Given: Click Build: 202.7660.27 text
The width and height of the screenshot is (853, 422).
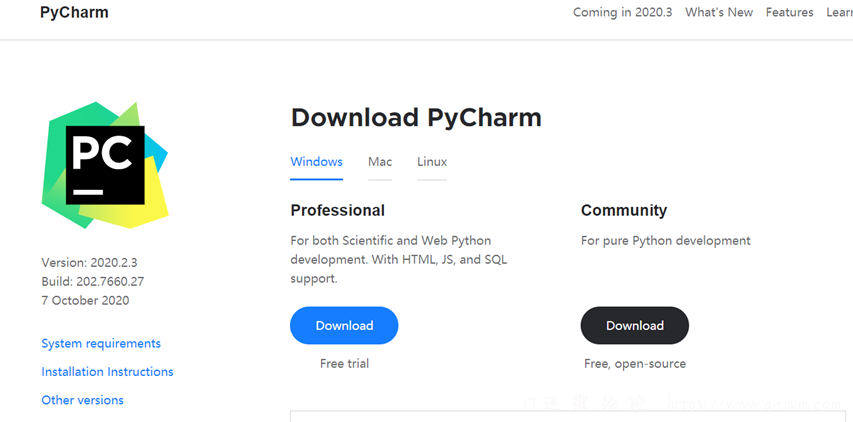Looking at the screenshot, I should (x=92, y=282).
